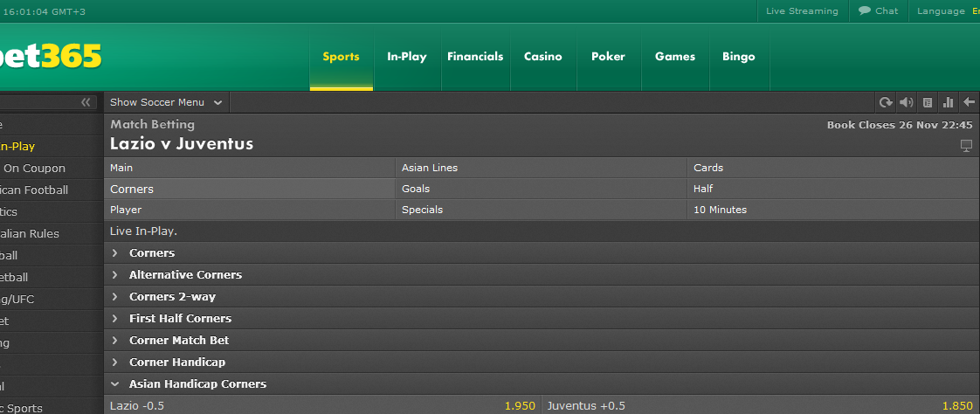Select the Goals market tab
The image size is (980, 414).
click(x=542, y=189)
